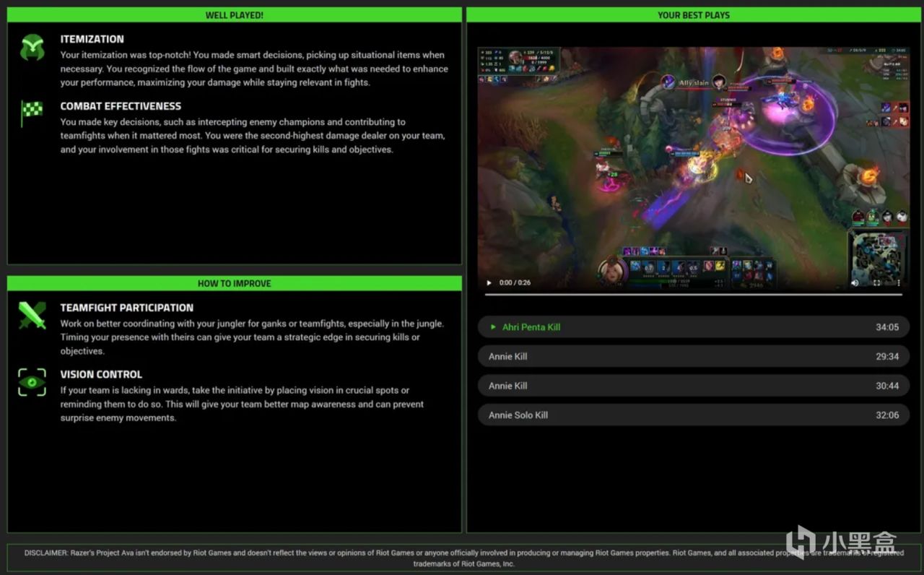Click the 34:05 timestamp
The height and width of the screenshot is (575, 924).
887,327
